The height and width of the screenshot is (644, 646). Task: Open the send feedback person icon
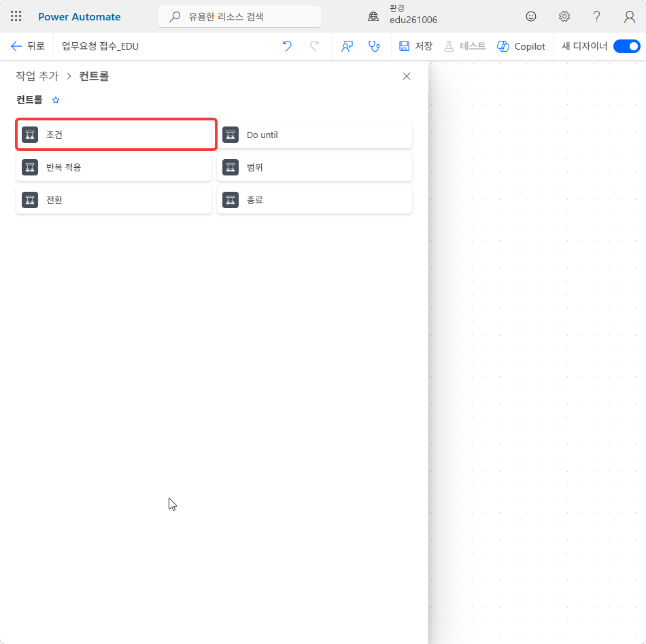click(x=347, y=46)
